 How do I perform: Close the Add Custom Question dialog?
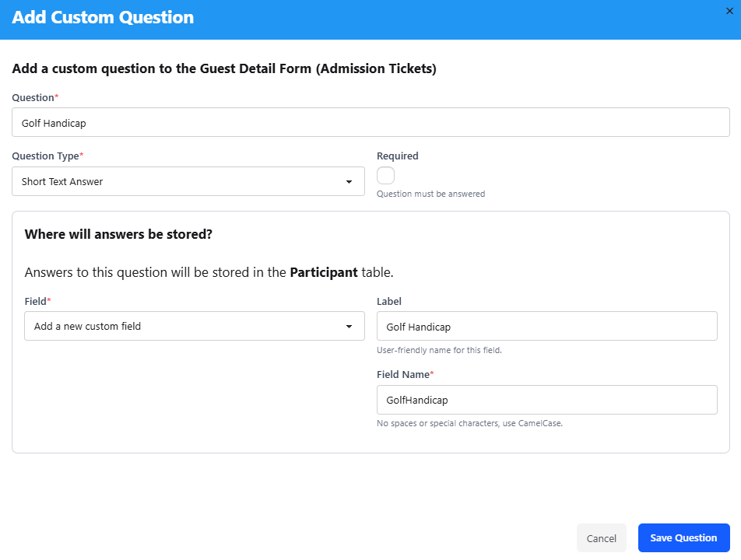point(730,11)
